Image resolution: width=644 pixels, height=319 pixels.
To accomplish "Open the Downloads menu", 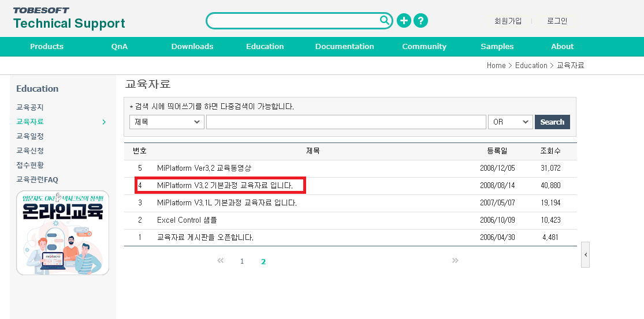I will click(x=192, y=46).
